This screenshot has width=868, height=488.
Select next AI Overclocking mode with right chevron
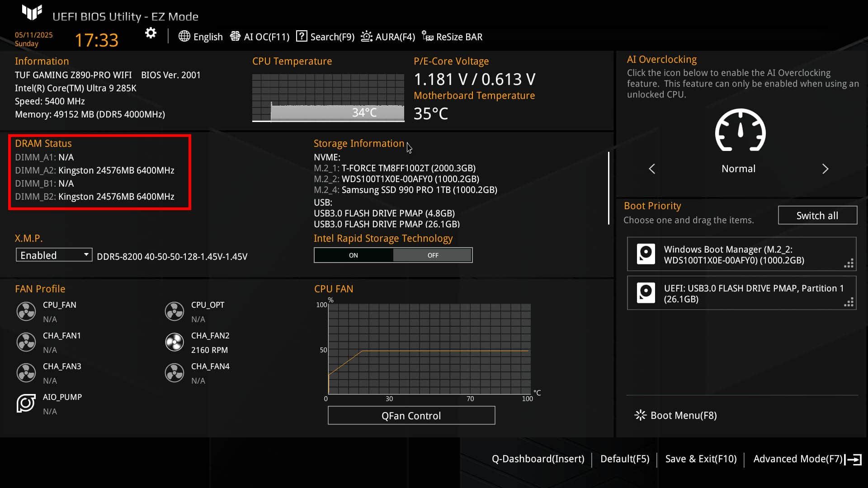pos(825,169)
